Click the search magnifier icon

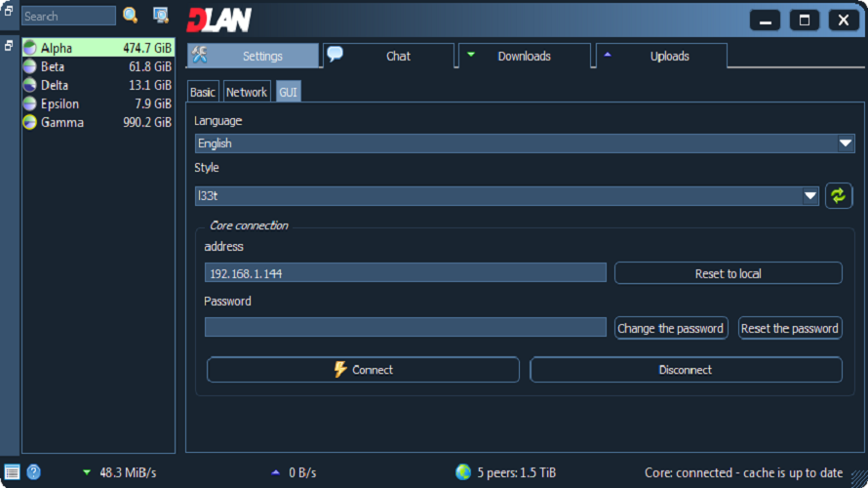click(x=130, y=15)
